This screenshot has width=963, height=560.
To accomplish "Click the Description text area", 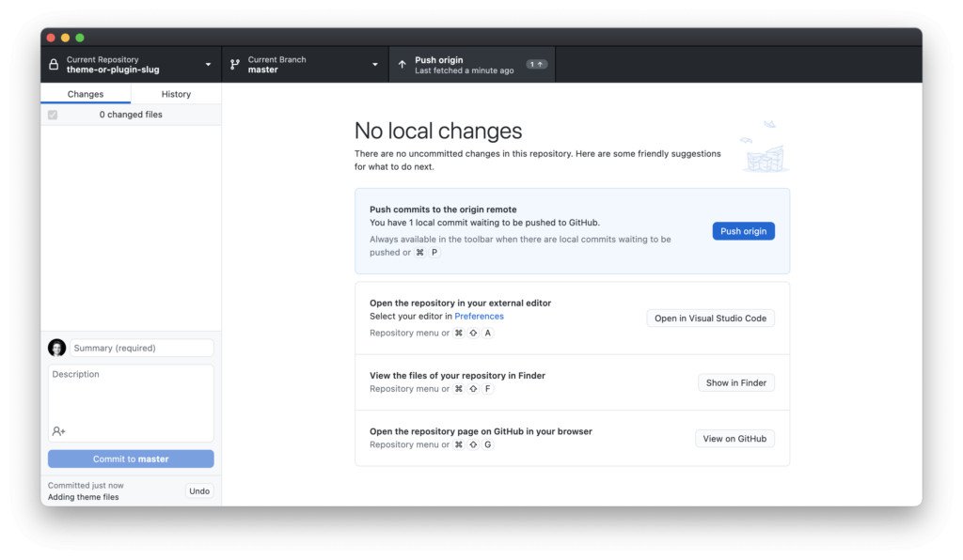I will pyautogui.click(x=131, y=399).
